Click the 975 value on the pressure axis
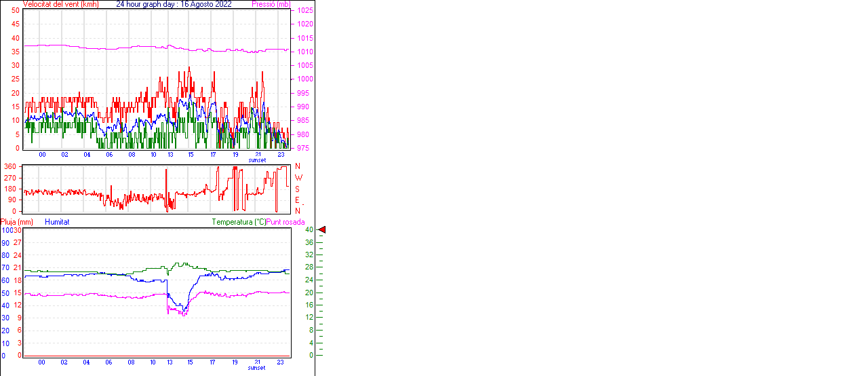 [x=304, y=148]
